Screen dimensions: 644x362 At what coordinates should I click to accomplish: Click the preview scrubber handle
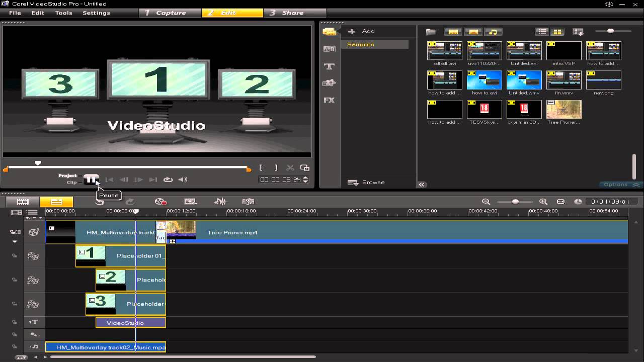coord(38,163)
